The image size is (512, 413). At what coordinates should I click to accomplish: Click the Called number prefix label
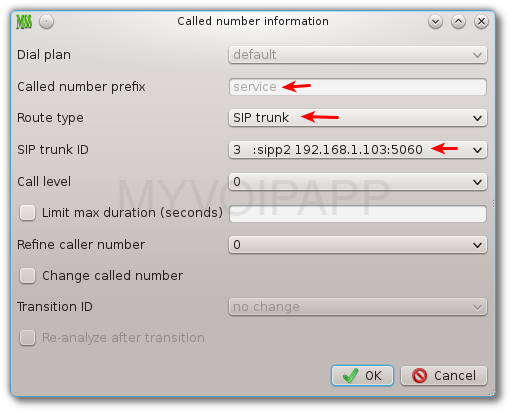(81, 87)
